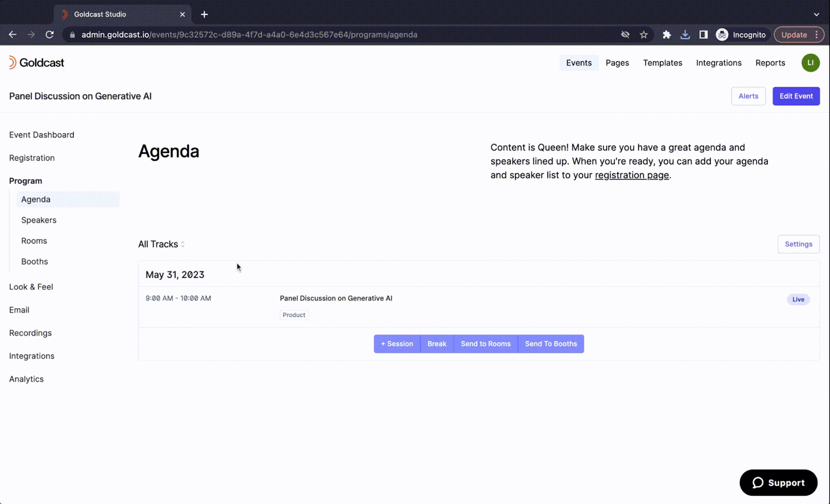Click Send To Booths button

point(551,344)
